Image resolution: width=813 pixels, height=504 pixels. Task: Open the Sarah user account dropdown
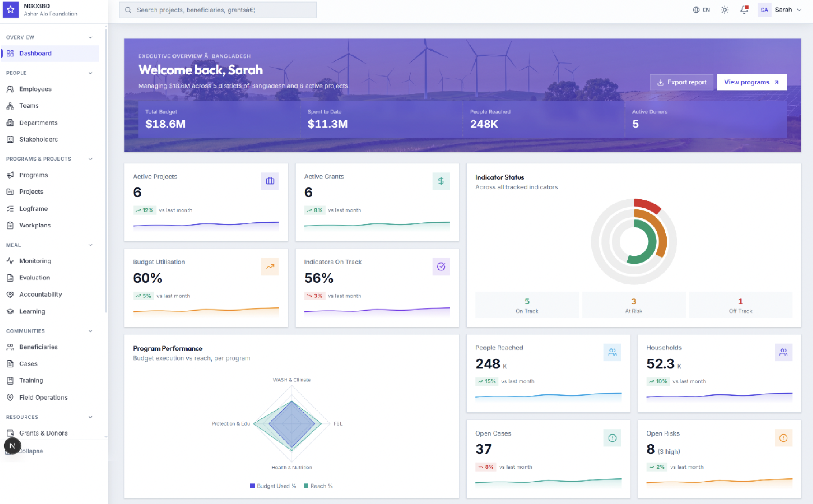[x=780, y=10]
